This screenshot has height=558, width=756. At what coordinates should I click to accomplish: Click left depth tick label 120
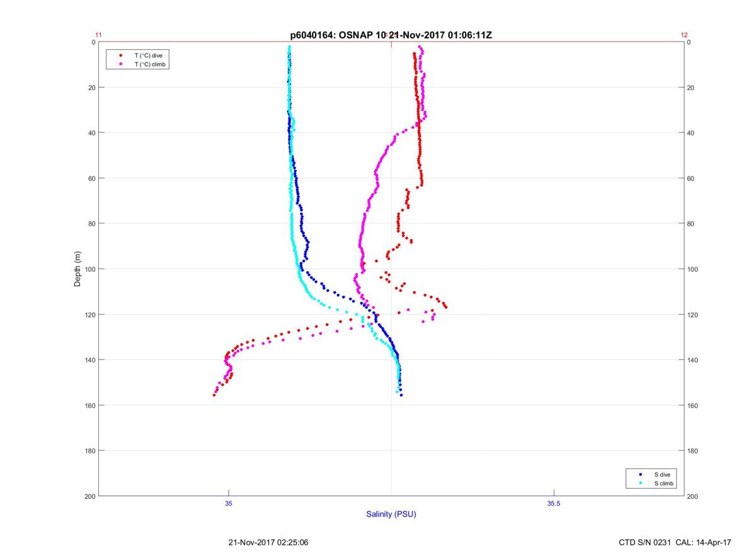point(90,315)
